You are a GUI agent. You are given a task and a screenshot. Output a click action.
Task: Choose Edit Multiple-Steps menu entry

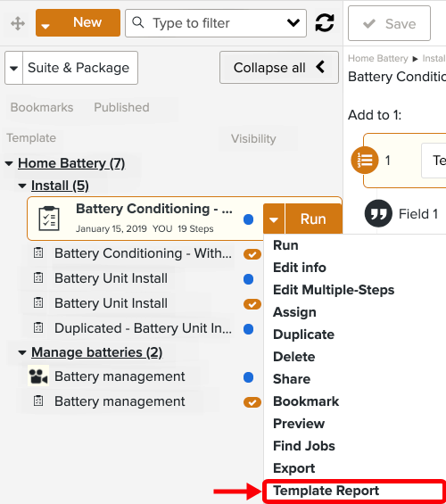point(334,290)
